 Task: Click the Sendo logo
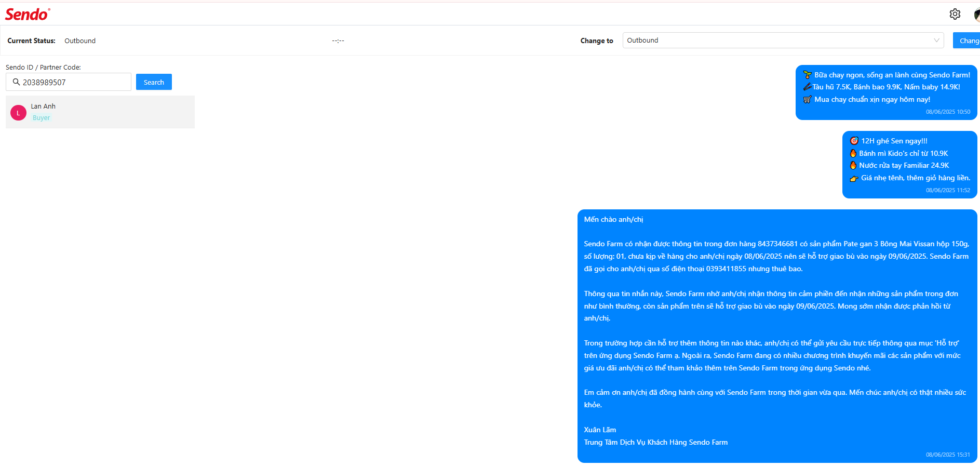28,15
